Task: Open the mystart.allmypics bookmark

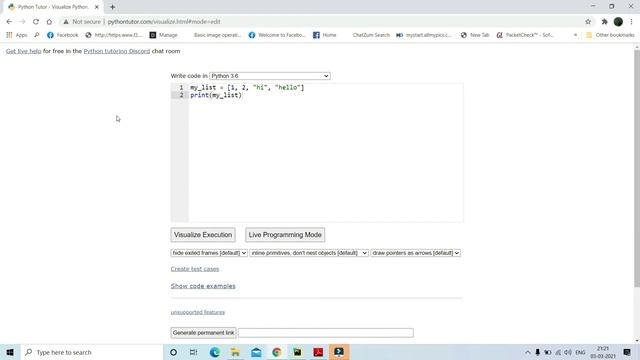Action: (424, 35)
